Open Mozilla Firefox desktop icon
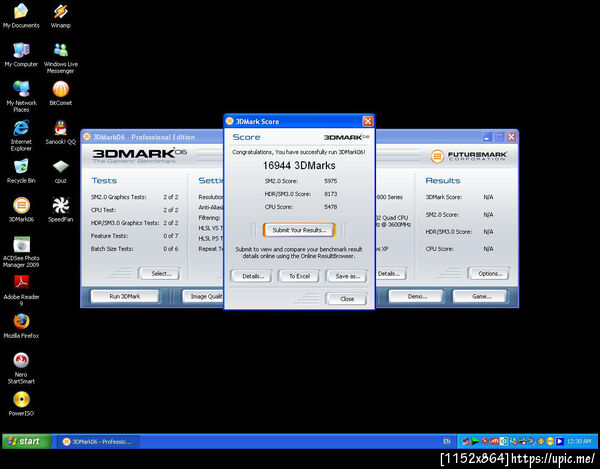The image size is (600, 469). [21, 326]
